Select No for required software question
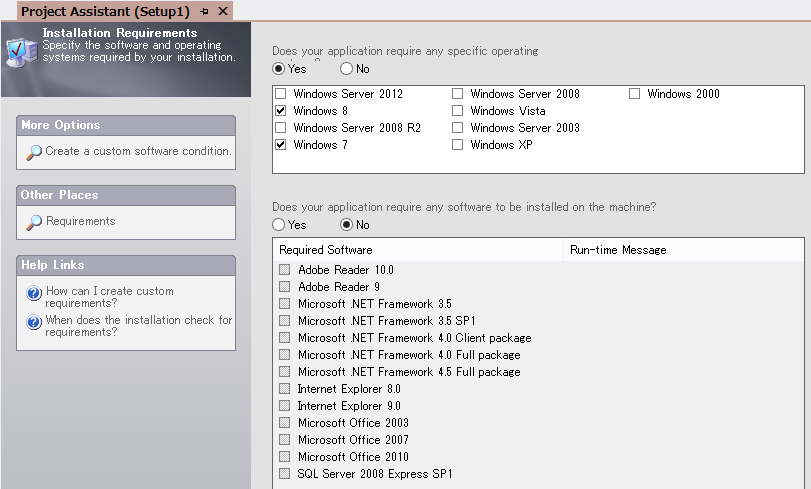 [x=347, y=225]
